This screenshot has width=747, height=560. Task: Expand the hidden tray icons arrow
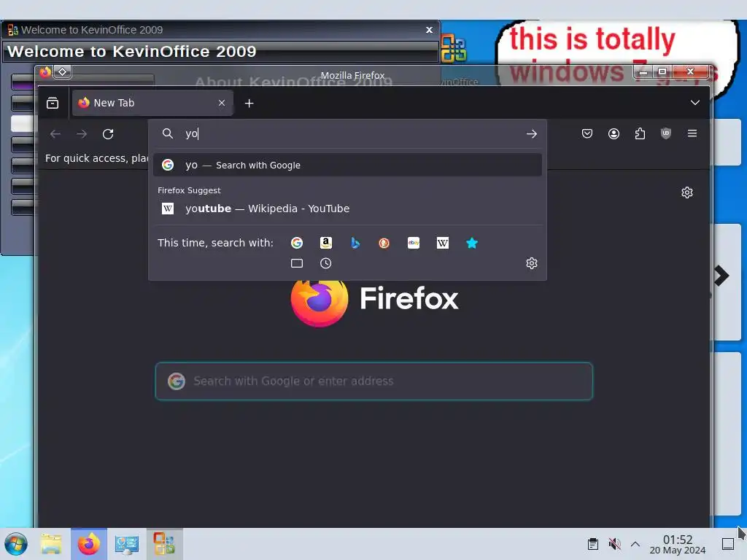click(635, 544)
